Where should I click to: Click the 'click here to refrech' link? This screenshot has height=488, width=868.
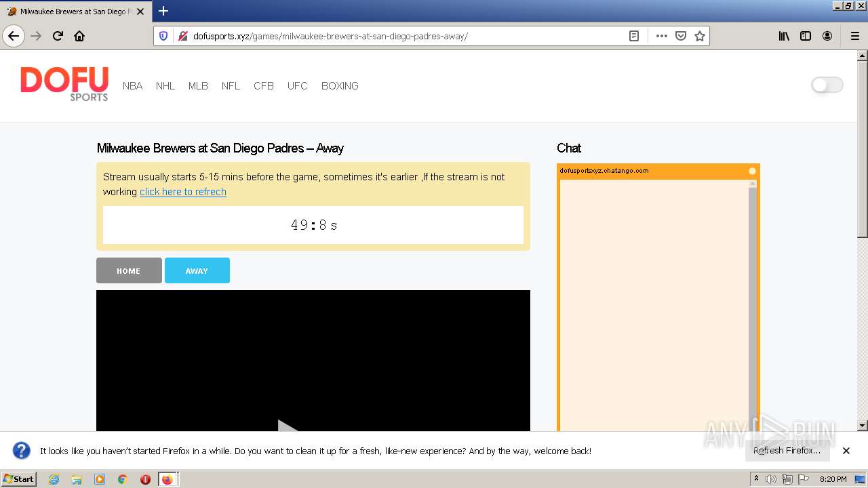point(183,192)
